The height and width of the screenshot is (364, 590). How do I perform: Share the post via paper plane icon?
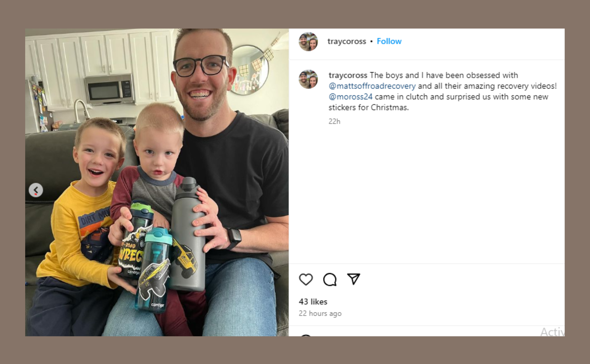pyautogui.click(x=353, y=279)
